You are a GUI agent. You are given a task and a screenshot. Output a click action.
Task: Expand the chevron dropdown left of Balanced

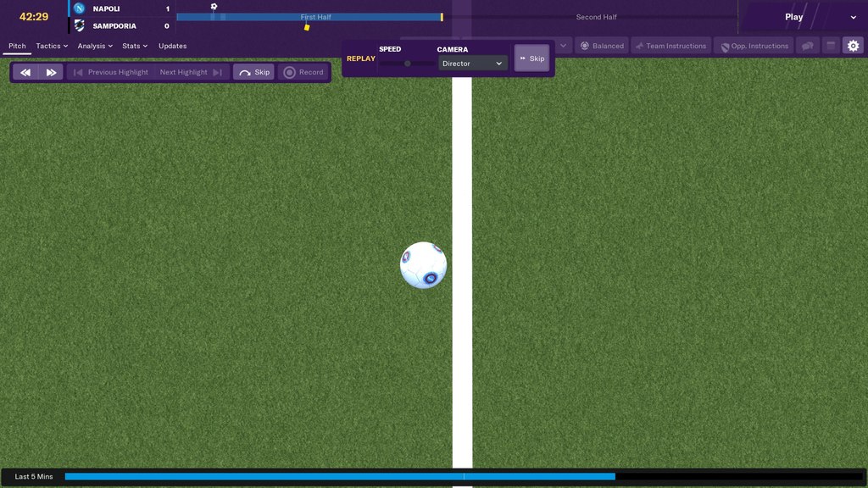(563, 46)
